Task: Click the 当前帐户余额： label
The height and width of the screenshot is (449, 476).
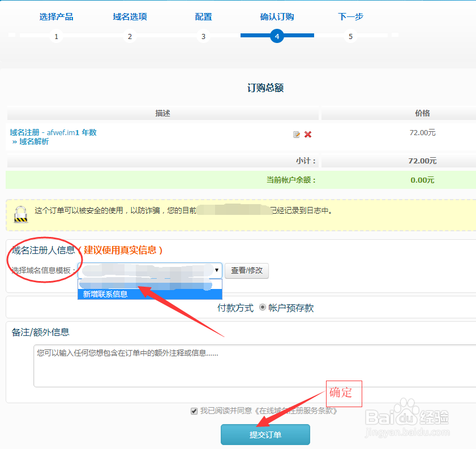Action: [291, 180]
